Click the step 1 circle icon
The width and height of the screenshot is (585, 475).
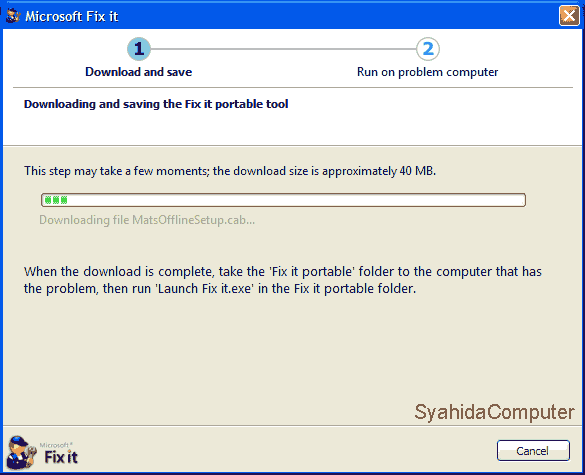pos(139,49)
